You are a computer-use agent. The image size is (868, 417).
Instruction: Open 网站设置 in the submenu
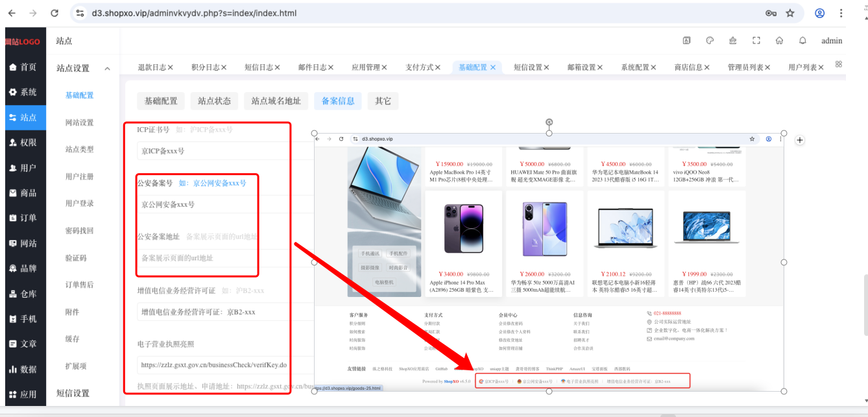(80, 123)
